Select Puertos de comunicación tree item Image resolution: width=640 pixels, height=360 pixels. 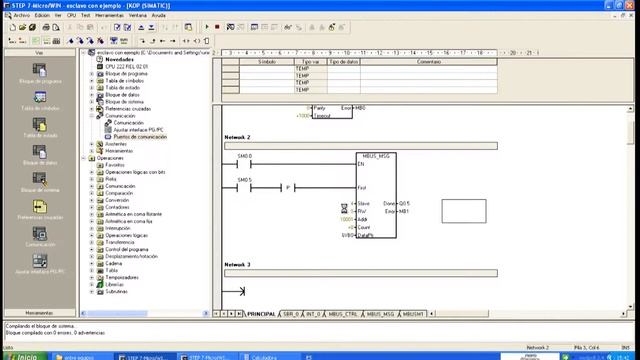point(140,137)
